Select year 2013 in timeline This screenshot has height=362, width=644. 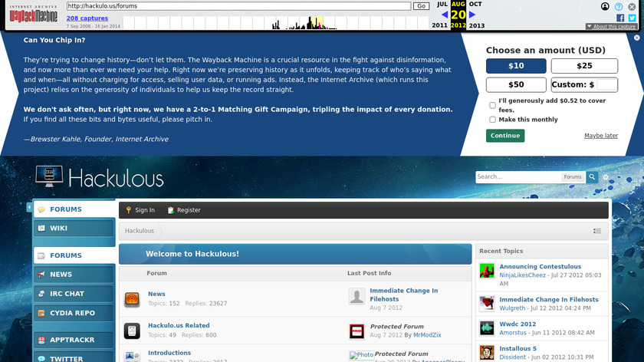pyautogui.click(x=476, y=25)
